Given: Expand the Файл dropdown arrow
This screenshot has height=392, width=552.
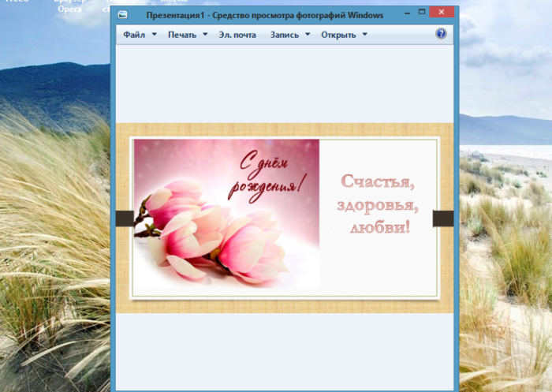Looking at the screenshot, I should pos(155,35).
